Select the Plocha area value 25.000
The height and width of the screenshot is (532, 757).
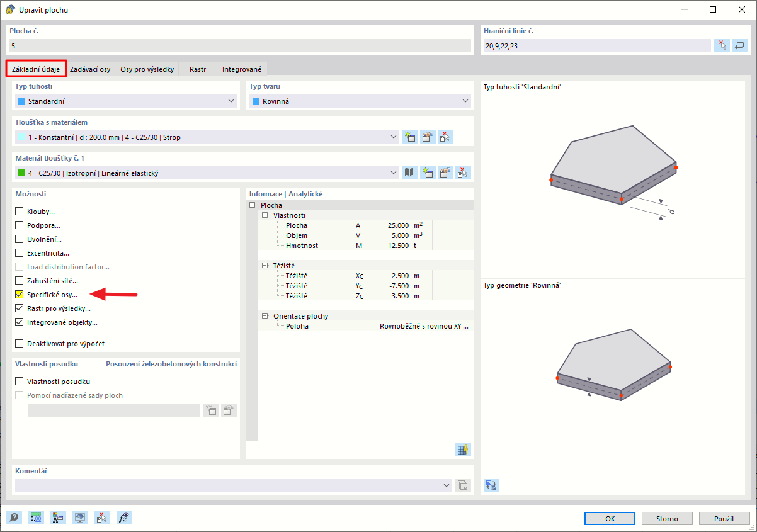[397, 225]
